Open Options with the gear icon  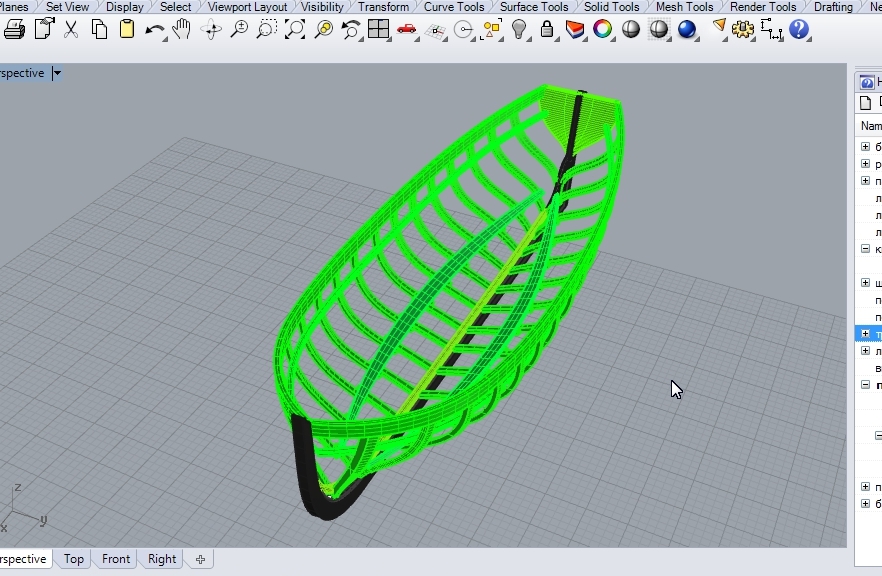(x=742, y=29)
